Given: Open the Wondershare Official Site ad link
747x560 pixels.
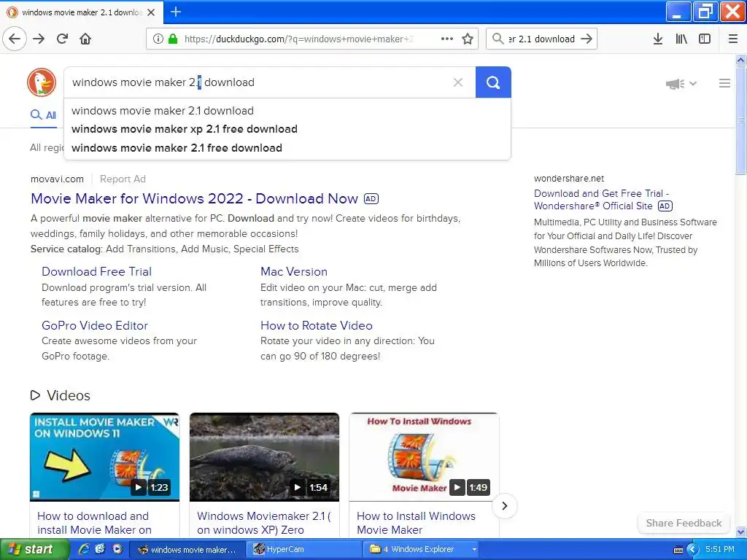Looking at the screenshot, I should [601, 200].
